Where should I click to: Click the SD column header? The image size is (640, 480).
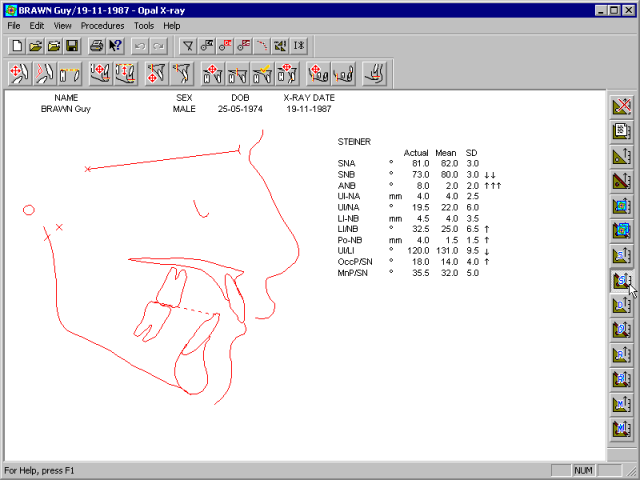coord(471,153)
